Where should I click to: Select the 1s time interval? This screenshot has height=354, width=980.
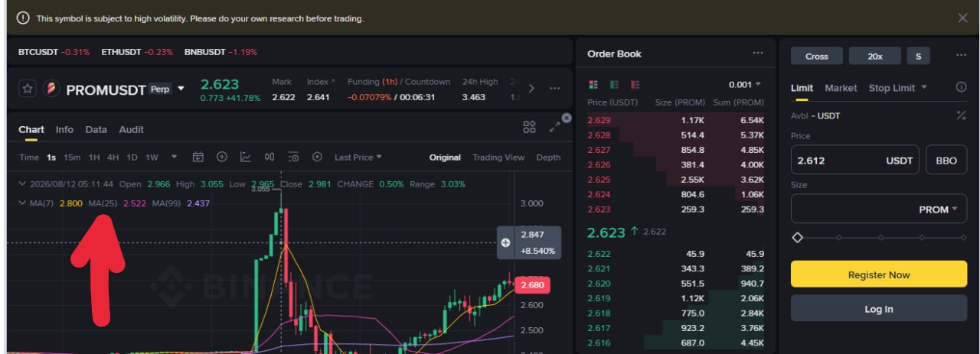coord(51,158)
